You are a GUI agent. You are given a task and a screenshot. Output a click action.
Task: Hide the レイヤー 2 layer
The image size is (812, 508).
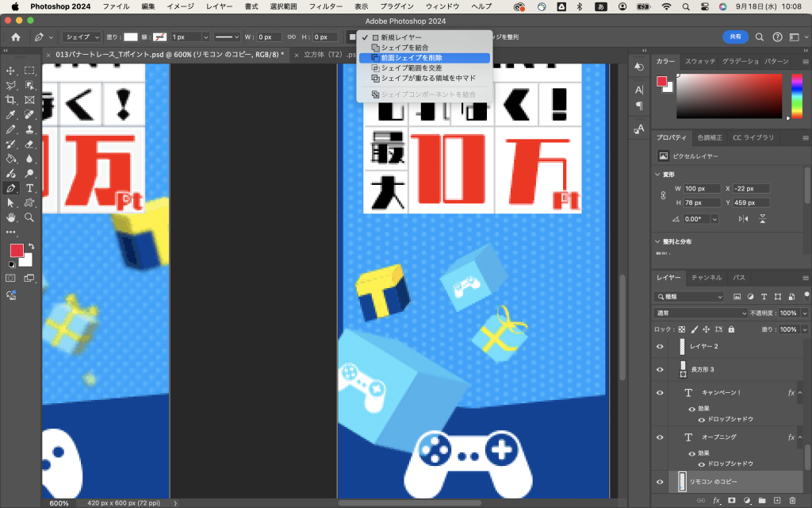pos(660,346)
